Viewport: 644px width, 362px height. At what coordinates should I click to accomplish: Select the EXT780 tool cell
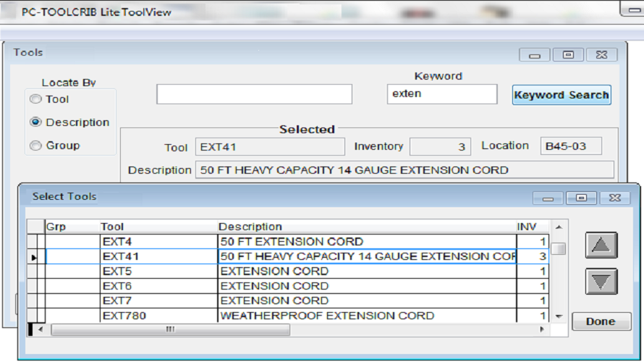click(158, 316)
